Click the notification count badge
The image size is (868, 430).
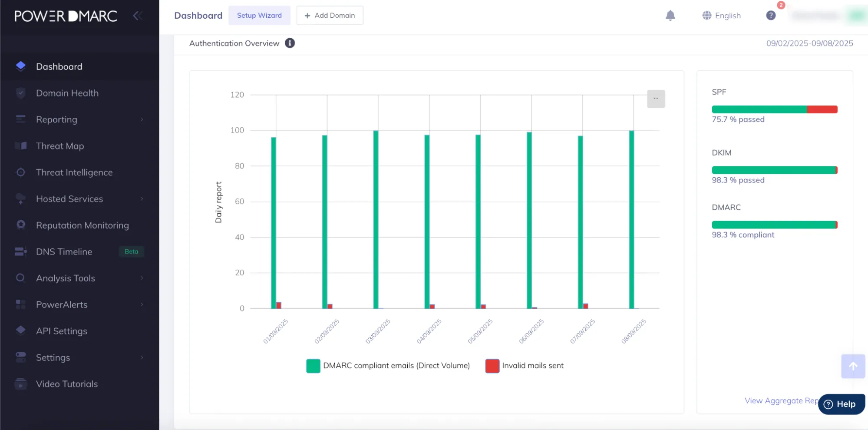tap(781, 5)
